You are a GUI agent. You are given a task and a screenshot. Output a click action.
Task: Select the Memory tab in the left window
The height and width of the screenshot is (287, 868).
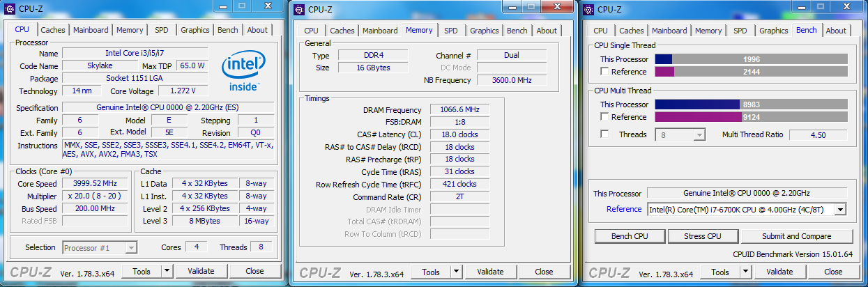coord(130,30)
